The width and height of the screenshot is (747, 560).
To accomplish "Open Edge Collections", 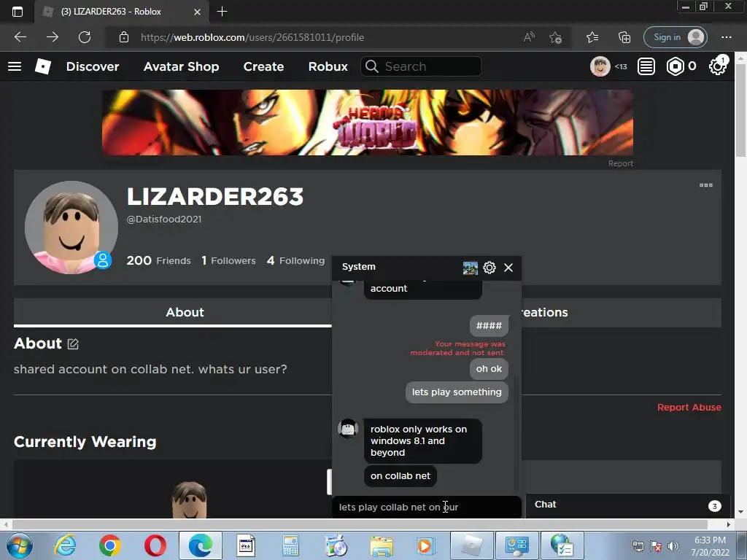I will [624, 37].
